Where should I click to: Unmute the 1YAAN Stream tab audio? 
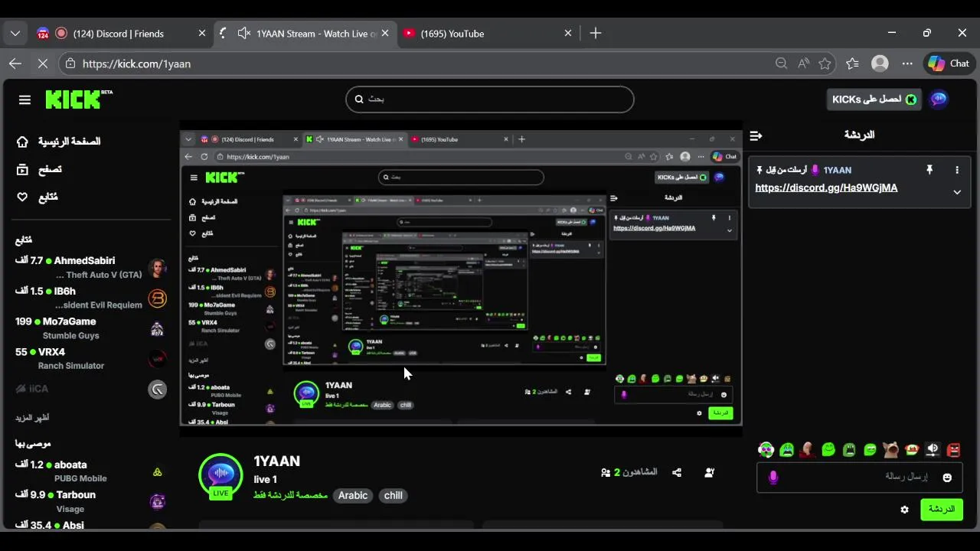pyautogui.click(x=243, y=34)
